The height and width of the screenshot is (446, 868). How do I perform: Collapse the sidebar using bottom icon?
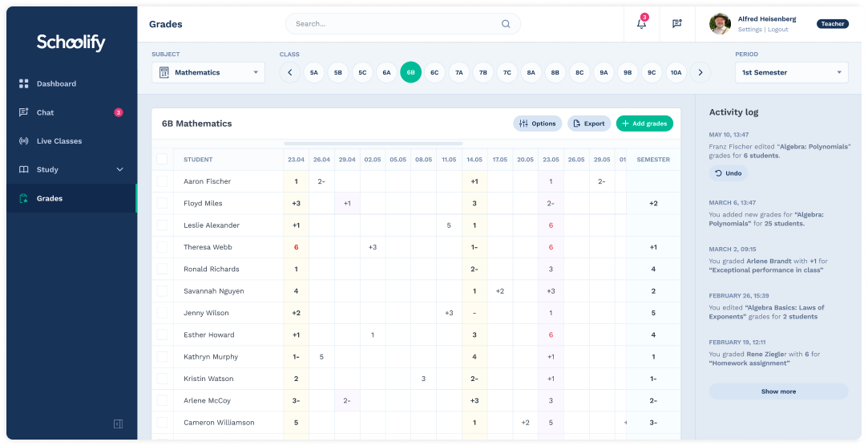(118, 424)
